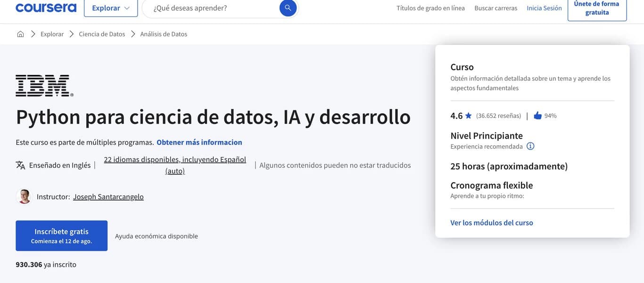Viewport: 644px width, 283px height.
Task: Open the Ciencia de Datos breadcrumb
Action: (102, 34)
